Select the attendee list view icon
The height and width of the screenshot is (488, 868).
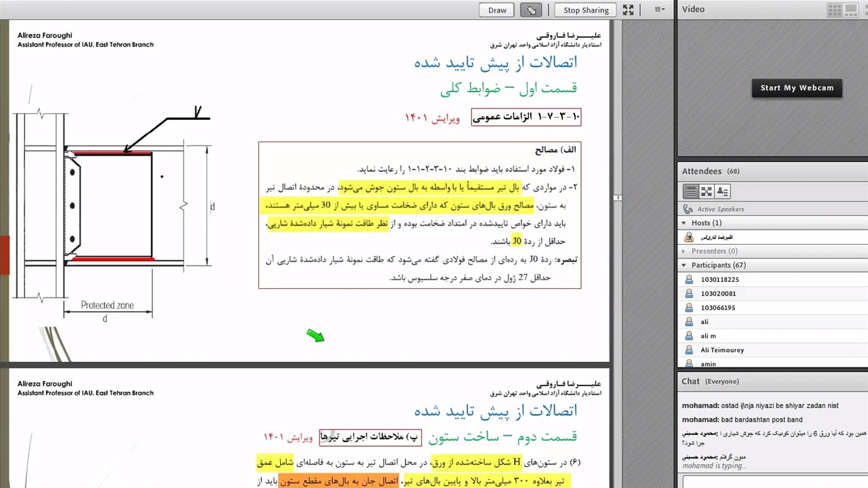690,192
